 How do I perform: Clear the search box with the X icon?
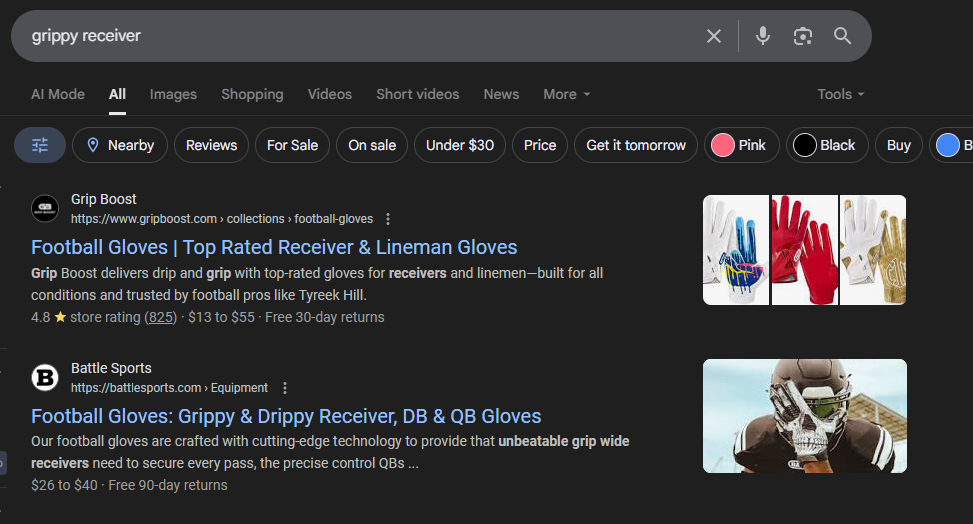coord(714,36)
